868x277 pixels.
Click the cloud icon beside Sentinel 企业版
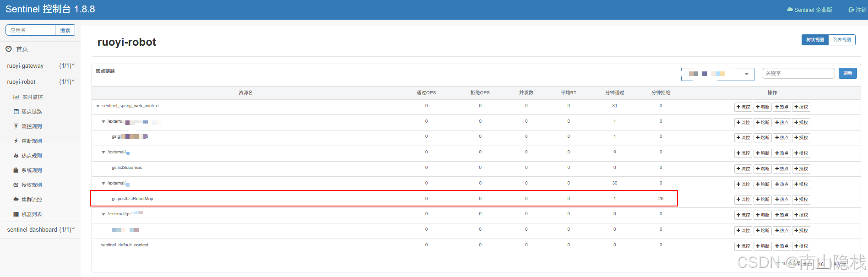tap(790, 10)
